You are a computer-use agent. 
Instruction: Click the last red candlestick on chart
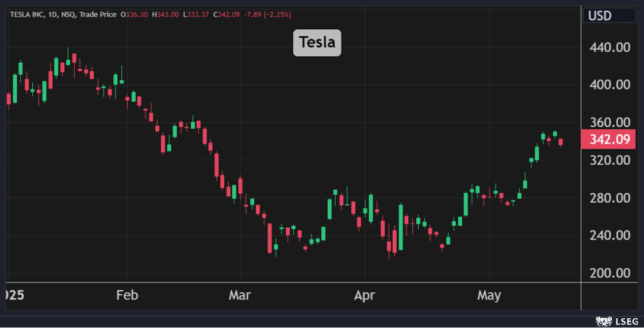[561, 142]
